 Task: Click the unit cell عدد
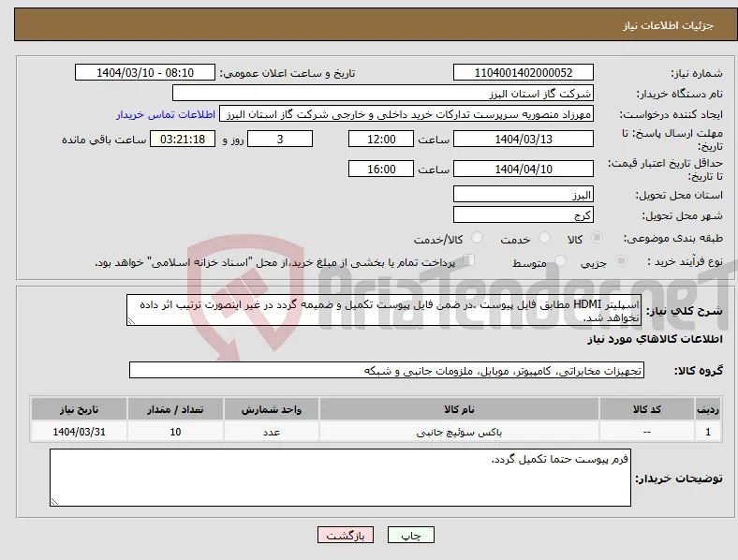(272, 432)
